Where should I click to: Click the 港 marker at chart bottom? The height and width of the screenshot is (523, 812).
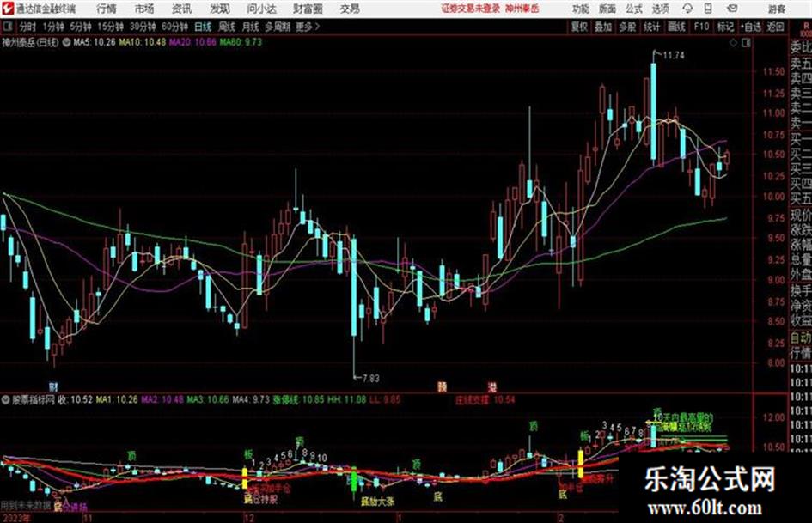[x=492, y=386]
